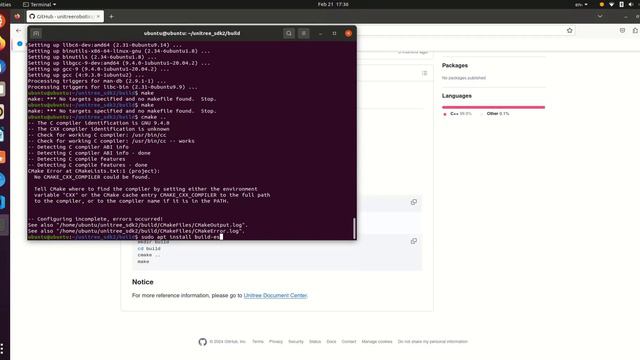
Task: Click the volume speaker icon in top bar
Action: tap(631, 4)
